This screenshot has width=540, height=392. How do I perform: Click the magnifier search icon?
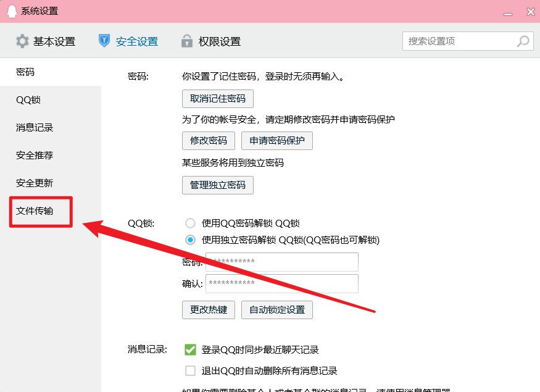pyautogui.click(x=523, y=41)
